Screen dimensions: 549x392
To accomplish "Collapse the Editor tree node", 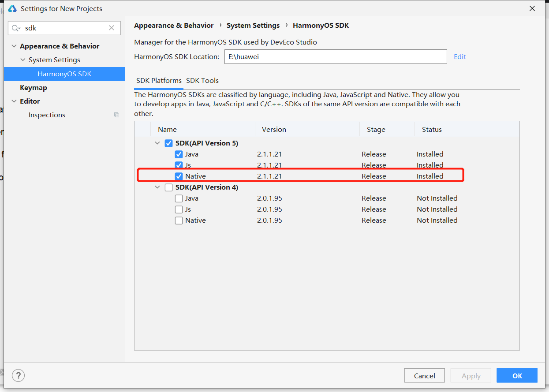I will click(14, 101).
